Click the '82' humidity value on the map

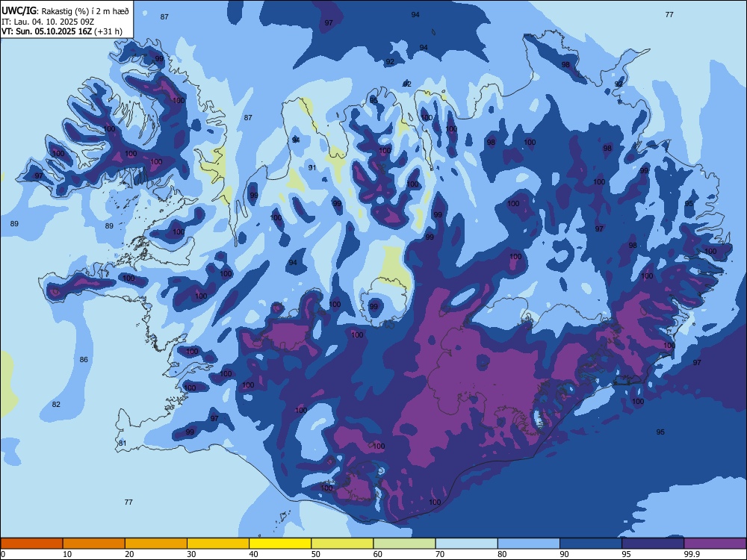pyautogui.click(x=56, y=404)
